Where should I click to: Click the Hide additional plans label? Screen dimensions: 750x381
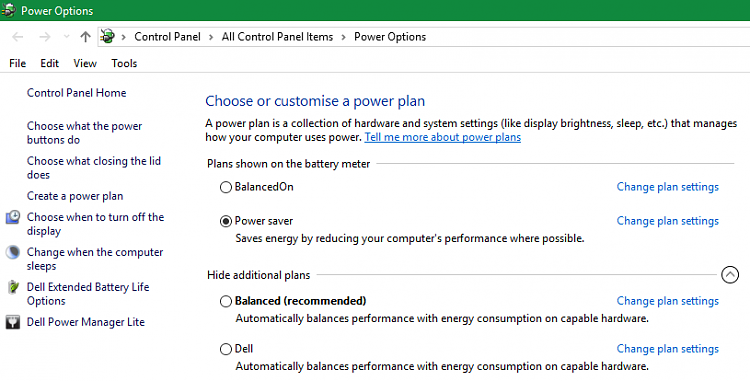(258, 275)
